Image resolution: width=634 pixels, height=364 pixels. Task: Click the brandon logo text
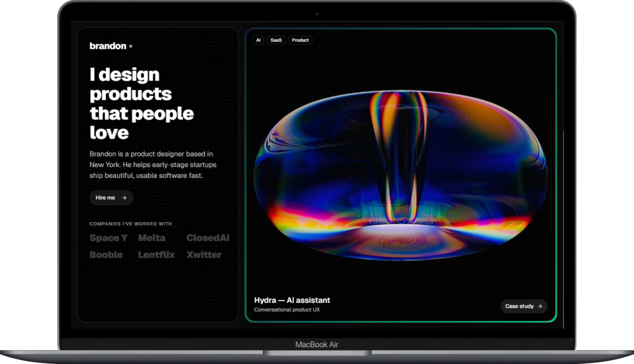pyautogui.click(x=108, y=46)
